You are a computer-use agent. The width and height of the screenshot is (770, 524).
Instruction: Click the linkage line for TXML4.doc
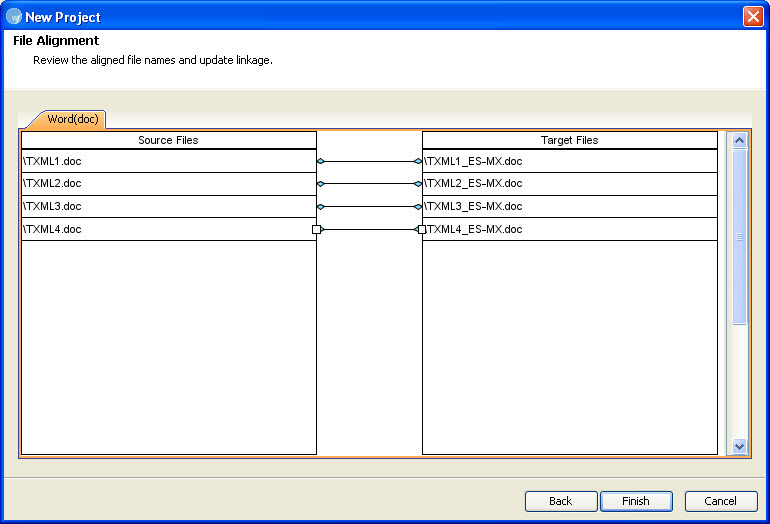tap(369, 229)
